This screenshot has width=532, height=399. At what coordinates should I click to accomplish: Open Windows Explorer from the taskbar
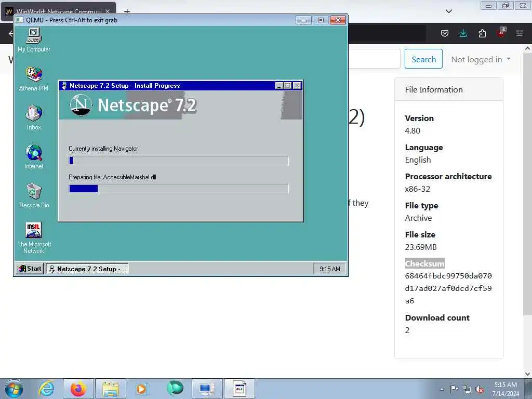111,389
